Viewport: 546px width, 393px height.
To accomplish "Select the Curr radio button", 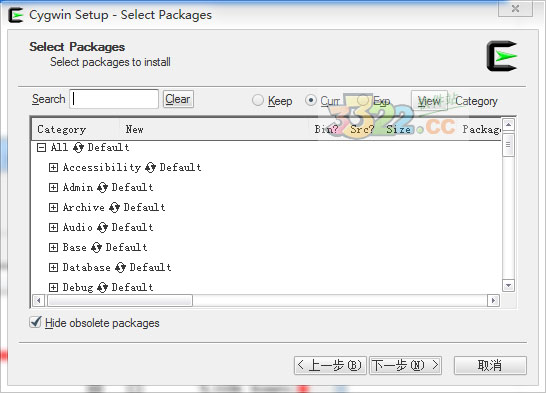I will coord(311,100).
